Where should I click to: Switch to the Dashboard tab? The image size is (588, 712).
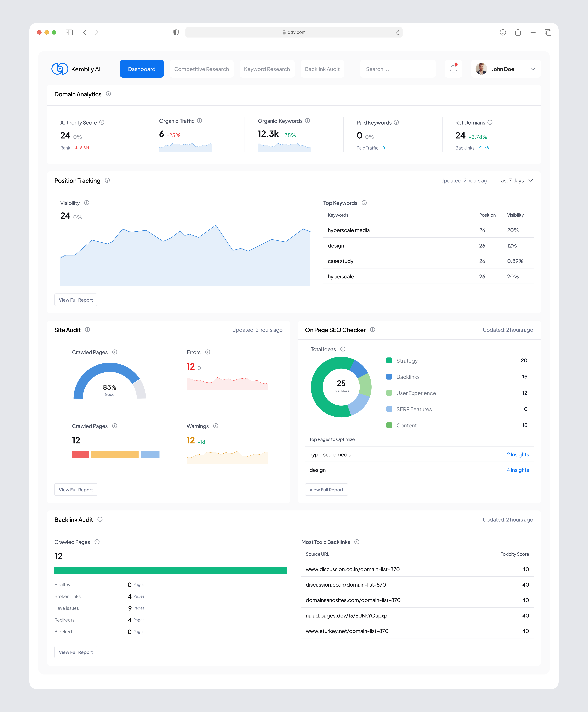pyautogui.click(x=142, y=69)
